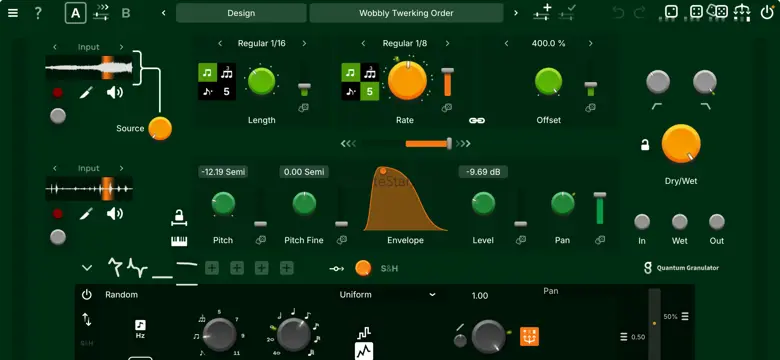780x360 pixels.
Task: Click the modulation link icon beside Pitch Fine
Action: click(341, 240)
